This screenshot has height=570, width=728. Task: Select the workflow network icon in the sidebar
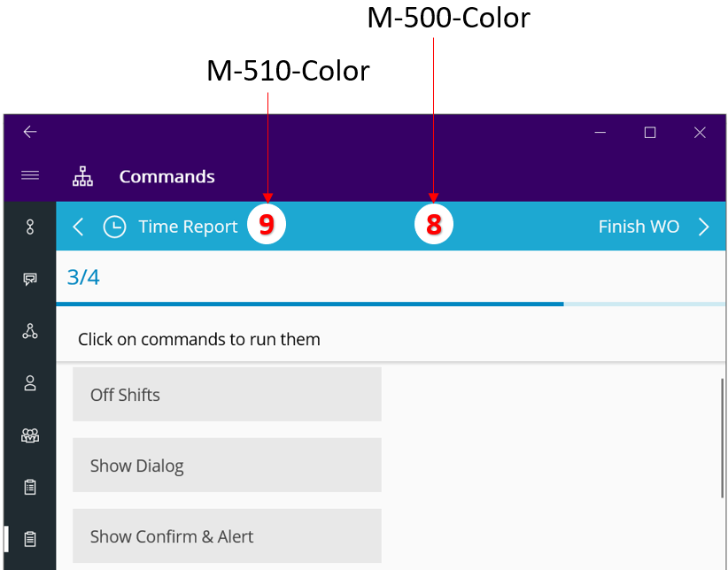pyautogui.click(x=29, y=331)
